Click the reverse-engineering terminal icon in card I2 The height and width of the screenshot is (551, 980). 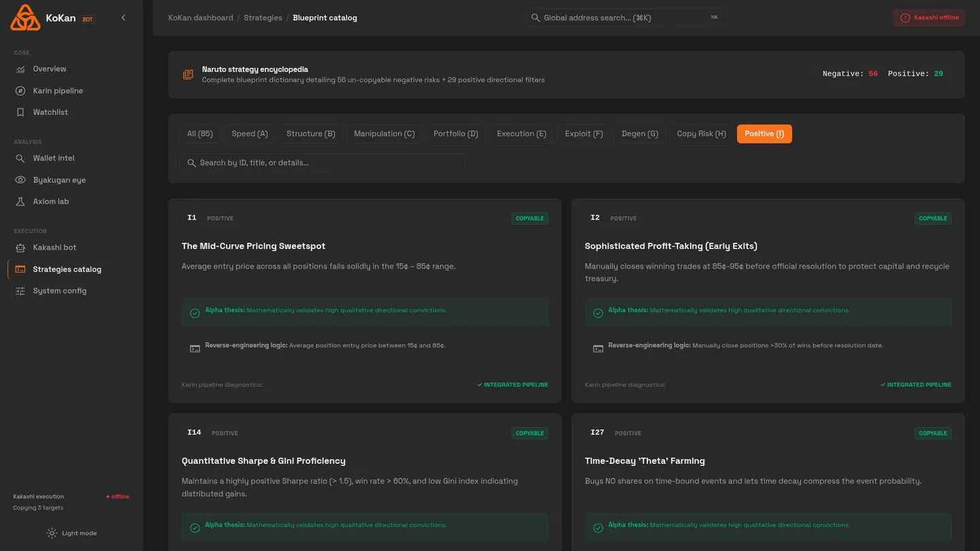coord(598,348)
